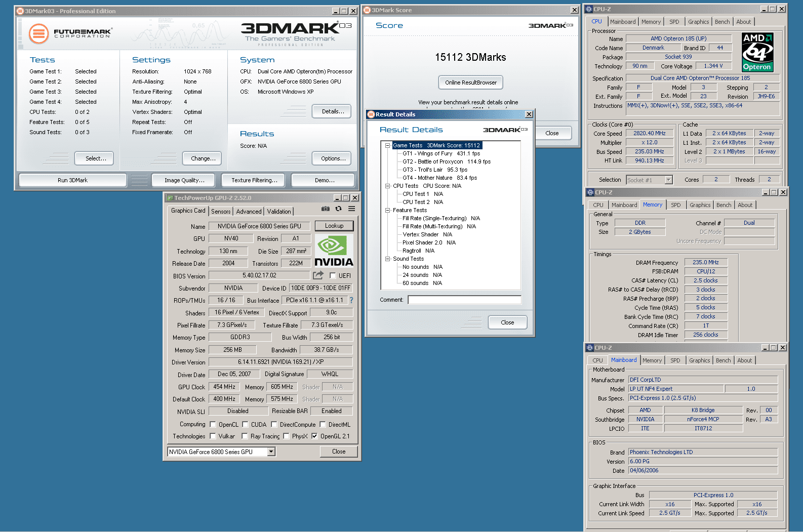Click the Close button in Result Details
This screenshot has width=803, height=532.
click(x=507, y=322)
